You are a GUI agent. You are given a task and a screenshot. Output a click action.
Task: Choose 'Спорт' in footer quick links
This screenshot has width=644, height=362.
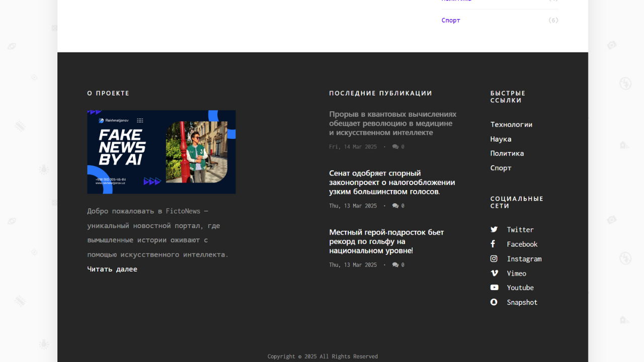[x=501, y=168]
